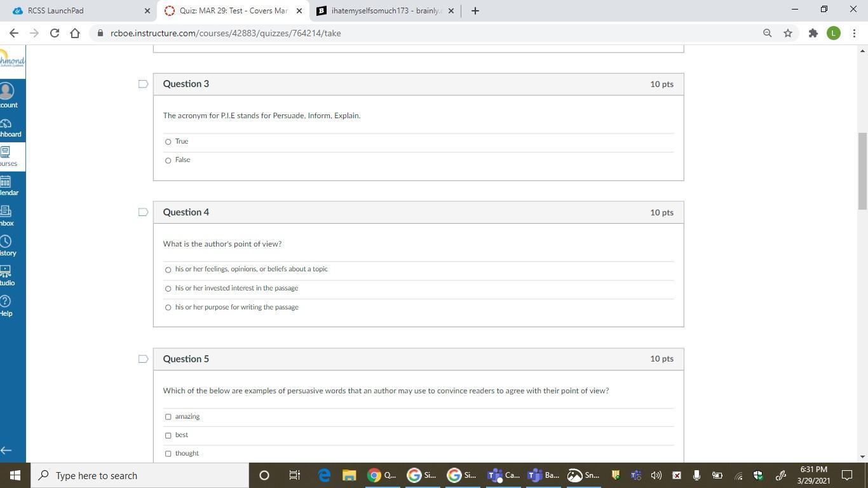868x488 pixels.
Task: Check the 'amazing' checkbox
Action: [168, 417]
